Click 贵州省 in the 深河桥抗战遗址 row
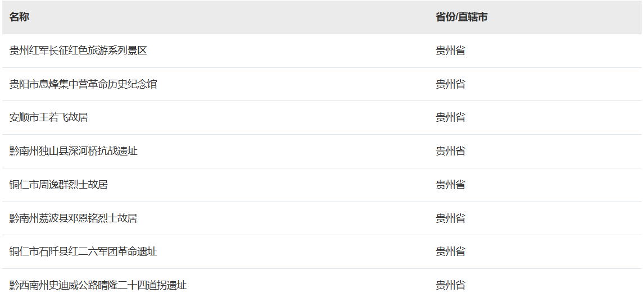The image size is (644, 302). [451, 152]
